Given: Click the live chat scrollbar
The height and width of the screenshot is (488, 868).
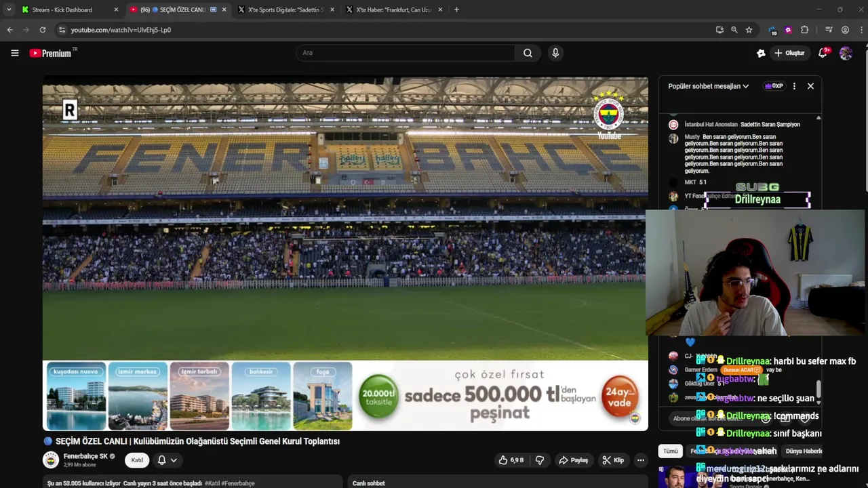Looking at the screenshot, I should 818,389.
